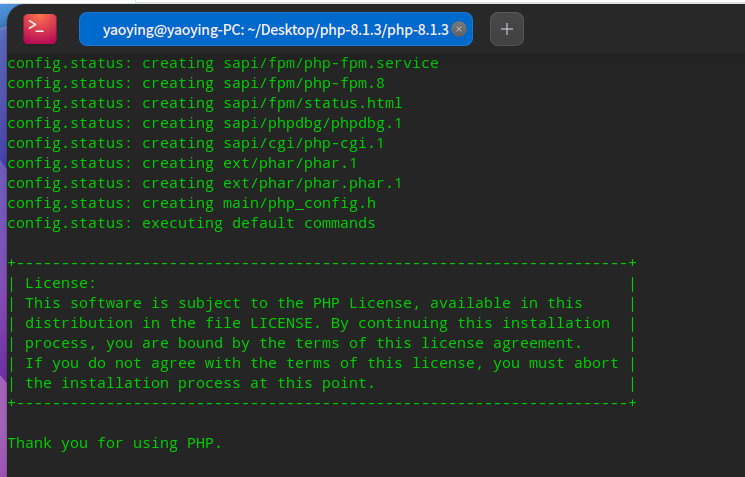The height and width of the screenshot is (477, 745).
Task: Click 'the installation process at this point' line
Action: point(200,383)
